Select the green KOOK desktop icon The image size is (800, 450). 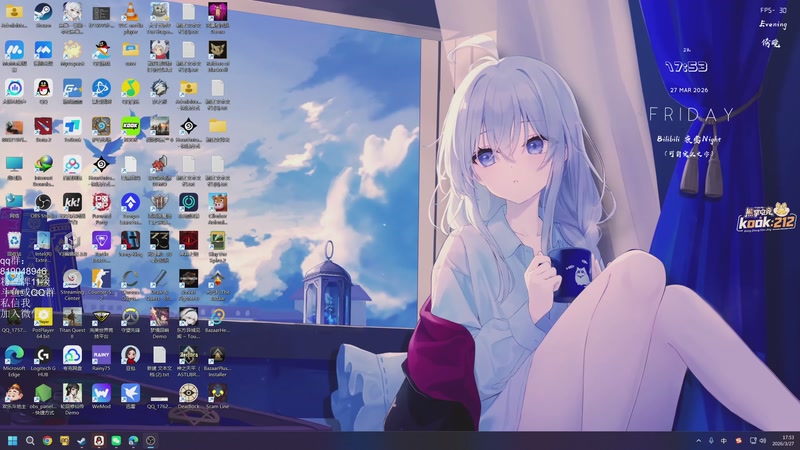pyautogui.click(x=131, y=130)
